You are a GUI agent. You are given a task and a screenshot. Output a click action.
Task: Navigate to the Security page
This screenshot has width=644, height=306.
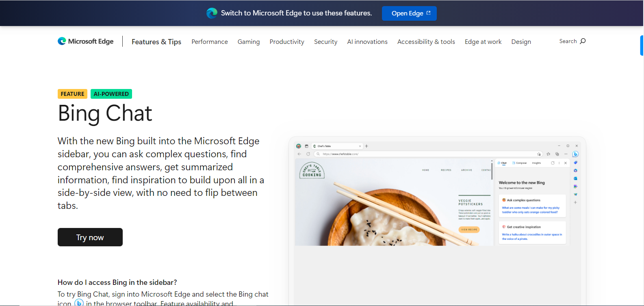click(325, 42)
